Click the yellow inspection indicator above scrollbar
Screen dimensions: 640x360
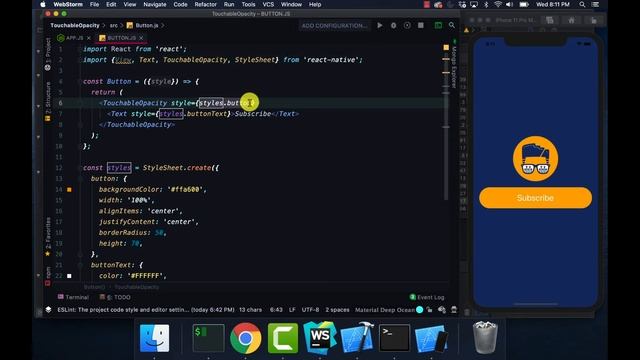pos(446,47)
